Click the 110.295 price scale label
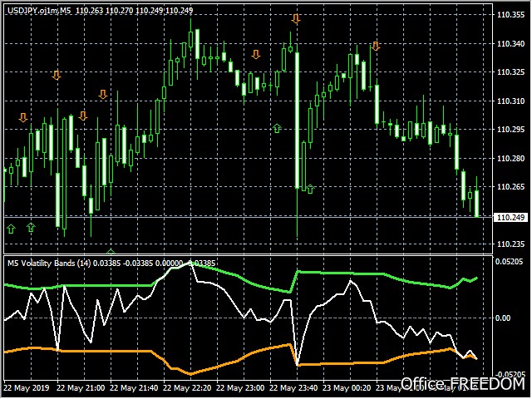Screen dimensions: 532x399 [510, 130]
